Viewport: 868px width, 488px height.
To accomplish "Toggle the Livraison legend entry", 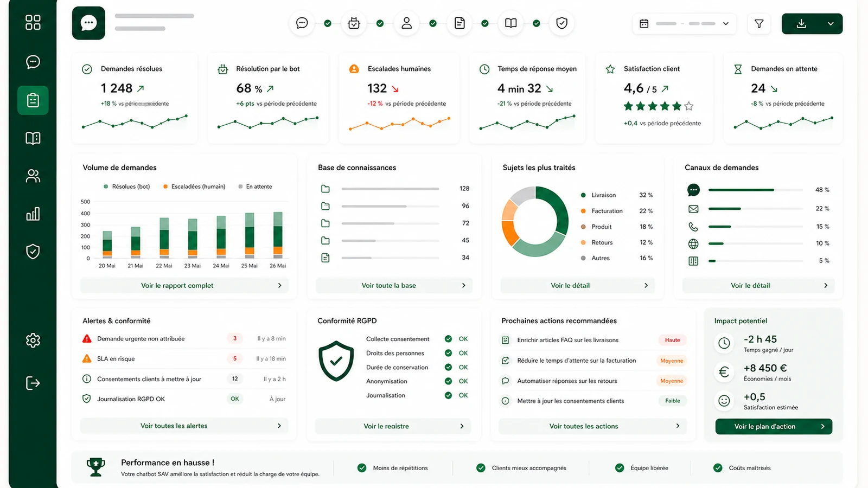I will tap(617, 195).
